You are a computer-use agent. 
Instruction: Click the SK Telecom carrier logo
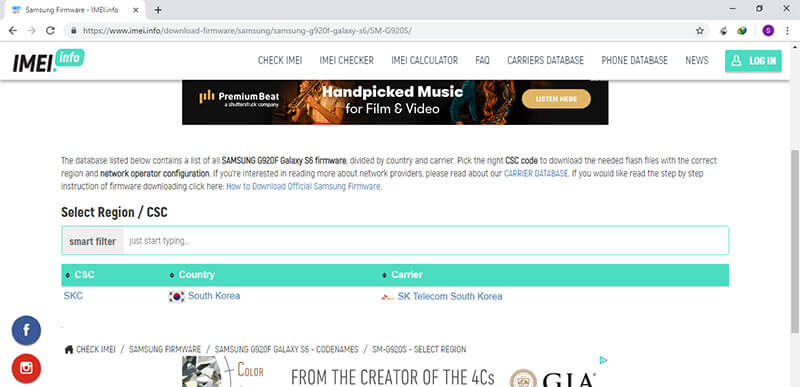tap(388, 297)
